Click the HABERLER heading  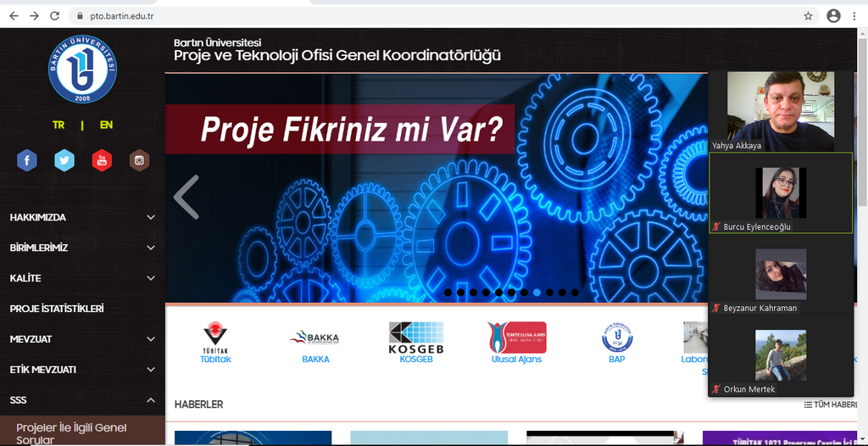coord(198,405)
